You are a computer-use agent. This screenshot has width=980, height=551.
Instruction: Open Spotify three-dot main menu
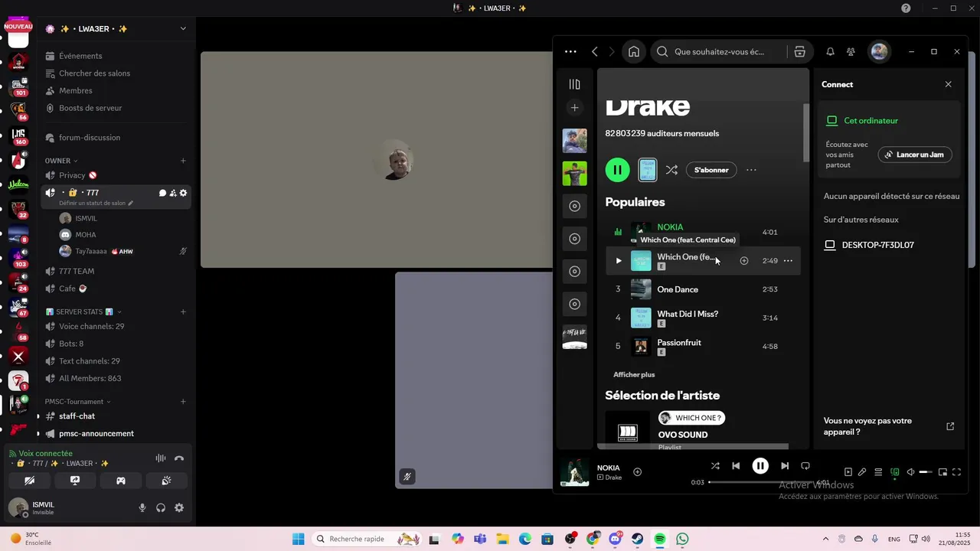point(570,52)
